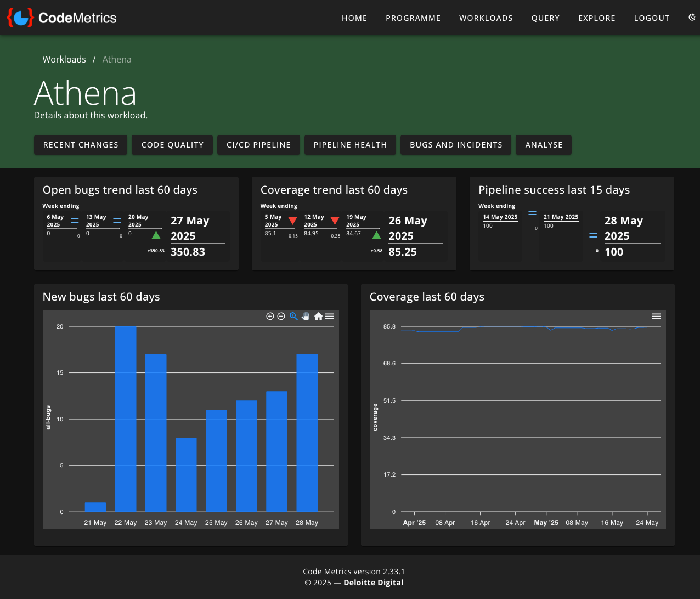Screen dimensions: 700x599
Task: Click the 28 May bar in bugs chart
Action: [307, 433]
